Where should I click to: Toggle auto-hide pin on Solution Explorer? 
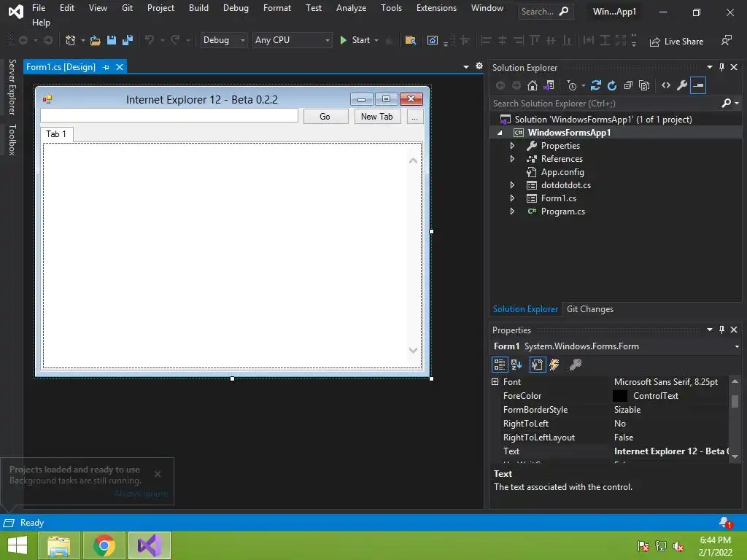tap(721, 67)
